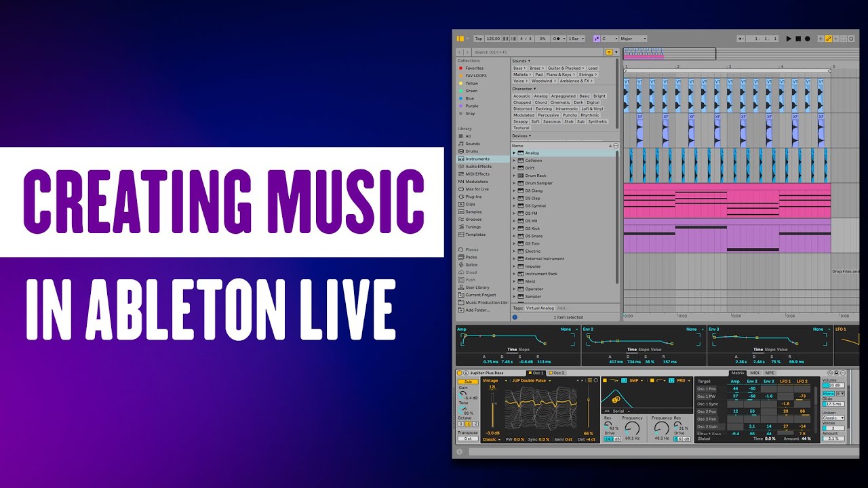Switch to the Matrix tab
The image size is (868, 488).
[738, 373]
